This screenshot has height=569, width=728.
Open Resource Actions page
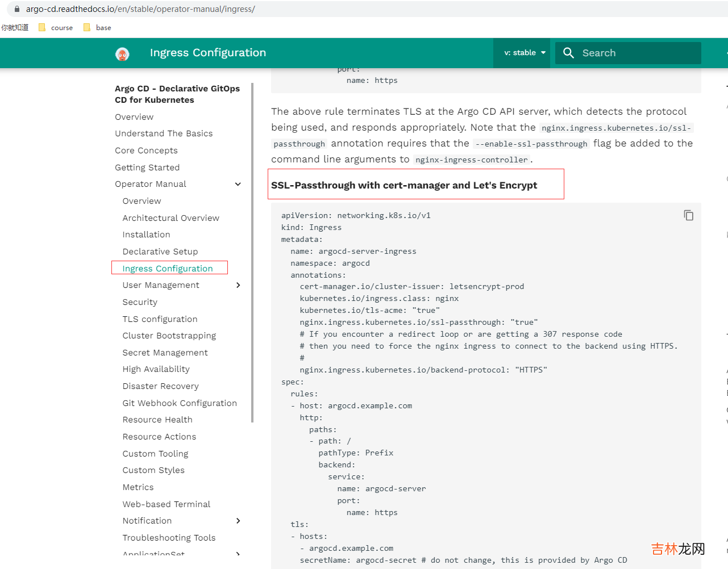(159, 437)
